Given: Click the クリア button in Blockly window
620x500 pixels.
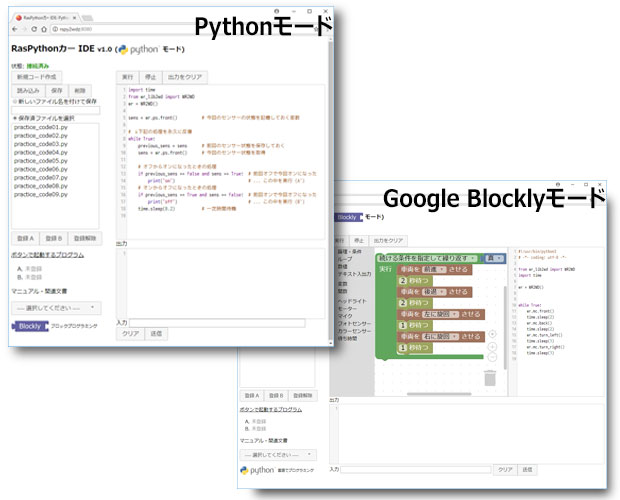Looking at the screenshot, I should 505,470.
